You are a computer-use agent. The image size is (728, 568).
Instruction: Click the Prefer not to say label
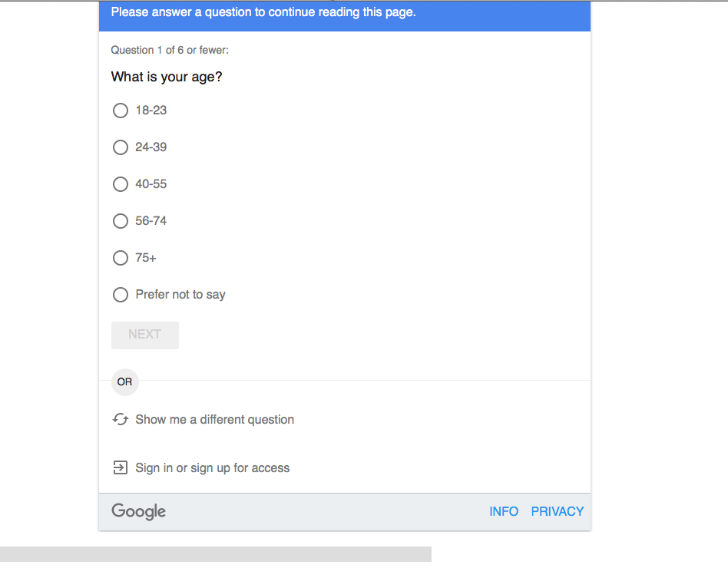(x=180, y=295)
